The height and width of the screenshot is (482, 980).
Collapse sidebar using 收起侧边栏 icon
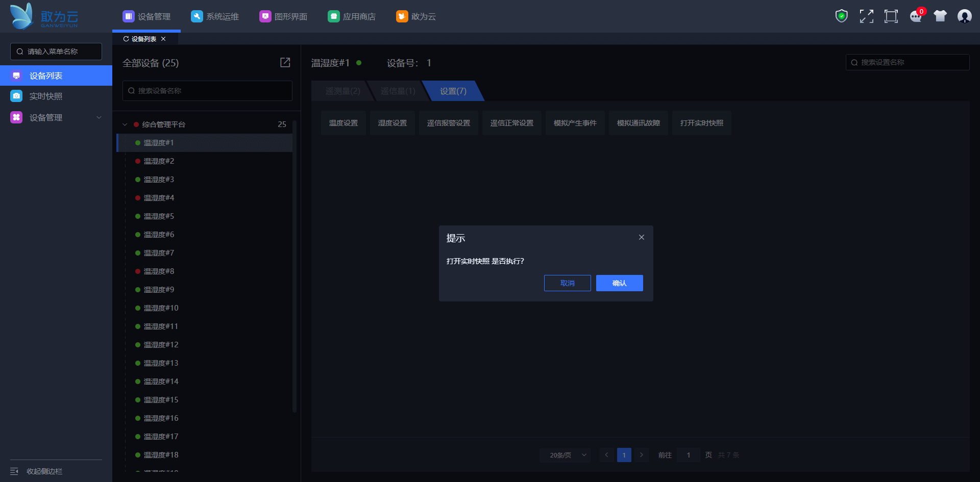coord(14,471)
